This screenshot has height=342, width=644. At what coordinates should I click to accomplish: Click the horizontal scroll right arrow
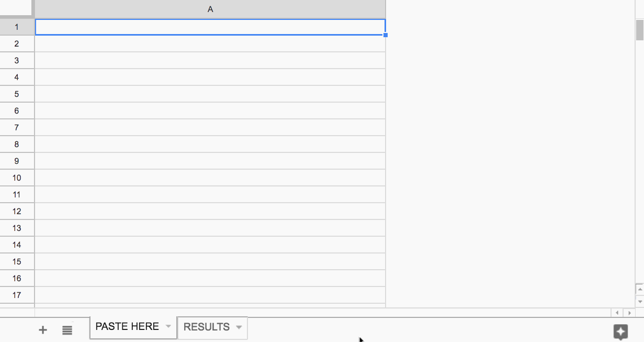[x=629, y=313]
